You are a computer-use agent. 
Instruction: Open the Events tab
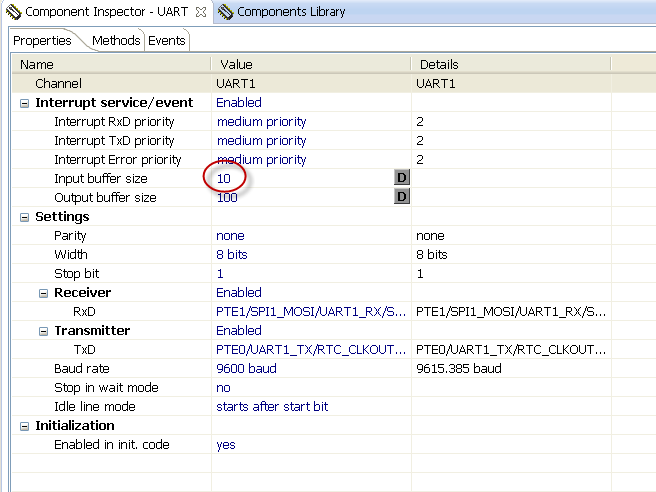point(167,41)
